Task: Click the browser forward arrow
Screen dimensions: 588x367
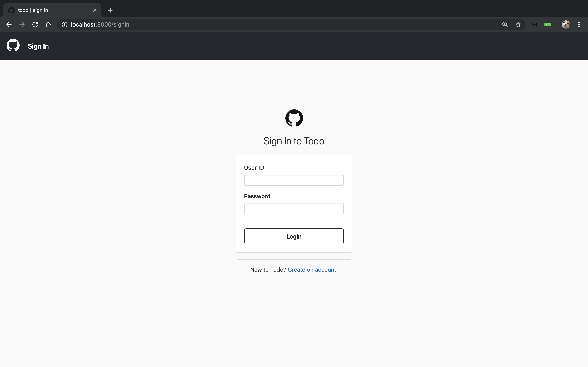Action: [x=22, y=24]
